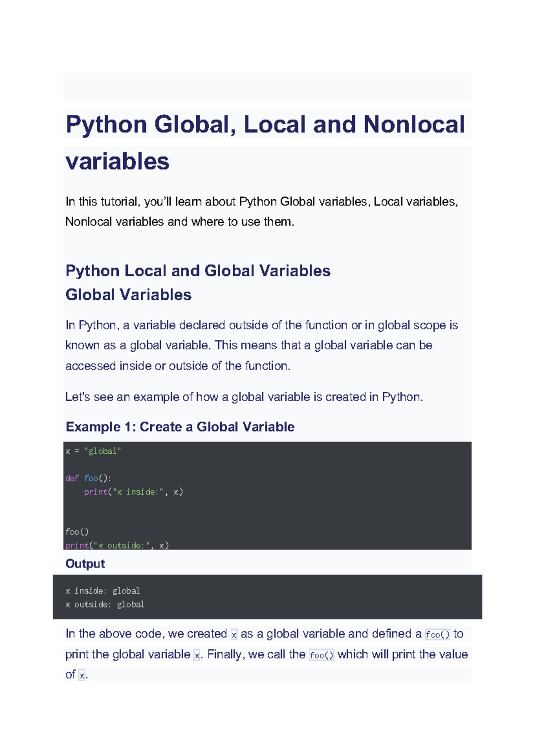Click the line 'accessed inside or outside of the function.'
The width and height of the screenshot is (535, 756).
click(178, 366)
